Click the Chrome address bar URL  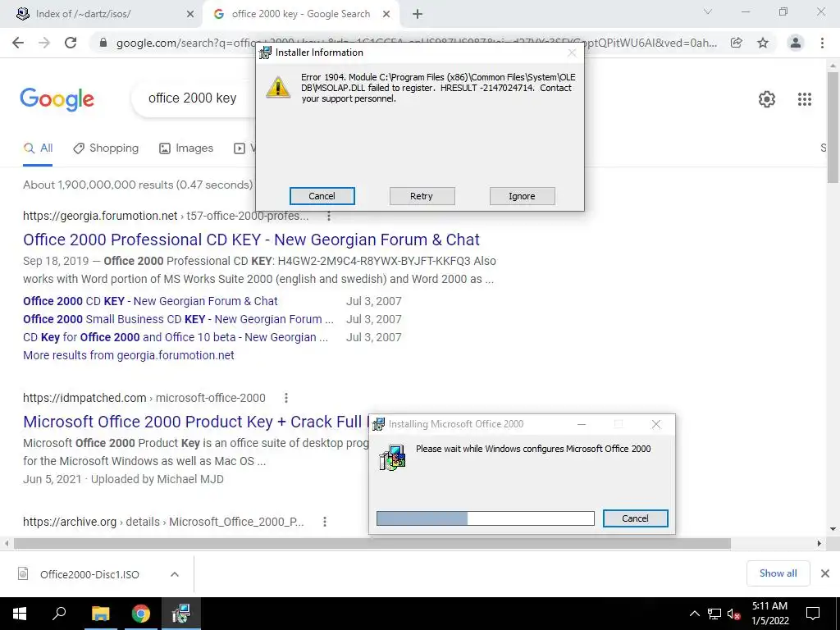418,43
